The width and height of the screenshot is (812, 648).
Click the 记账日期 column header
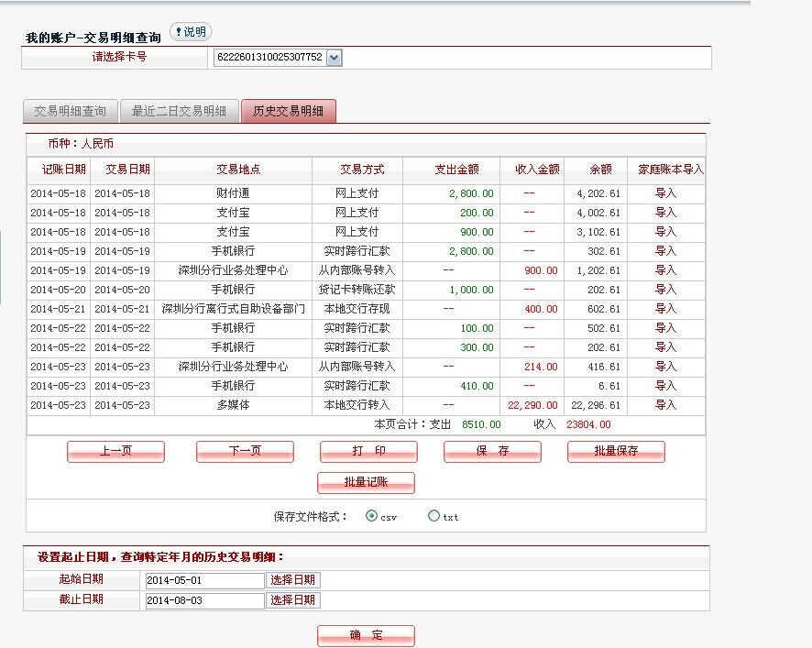[64, 170]
